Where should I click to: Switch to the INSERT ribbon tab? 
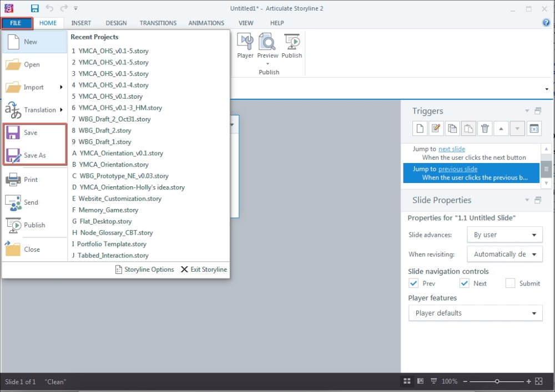81,23
